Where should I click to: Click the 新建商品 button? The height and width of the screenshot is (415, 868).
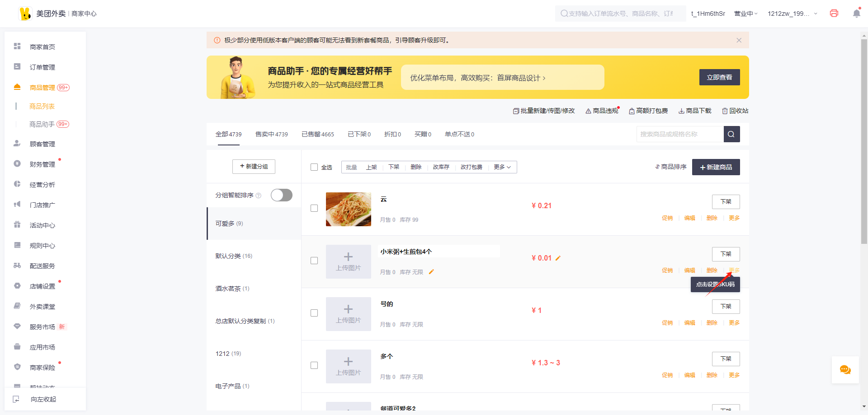716,167
